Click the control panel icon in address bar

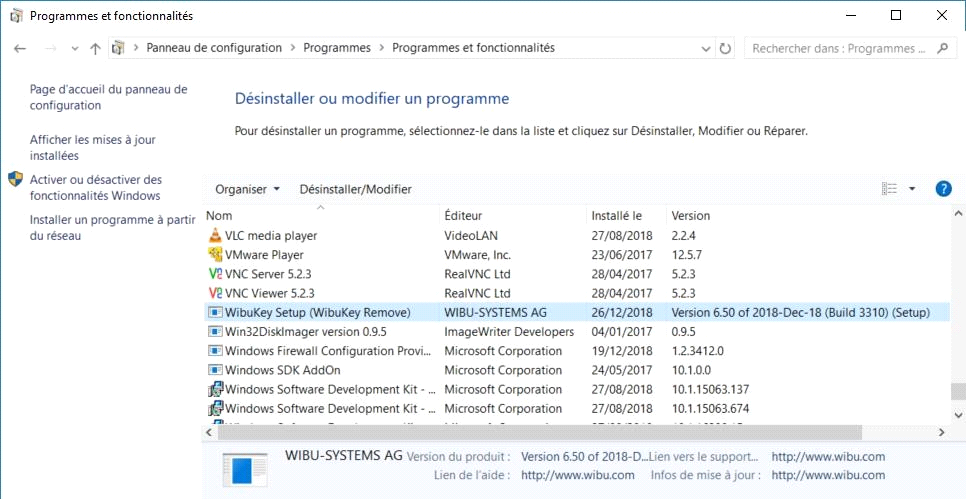click(x=118, y=47)
